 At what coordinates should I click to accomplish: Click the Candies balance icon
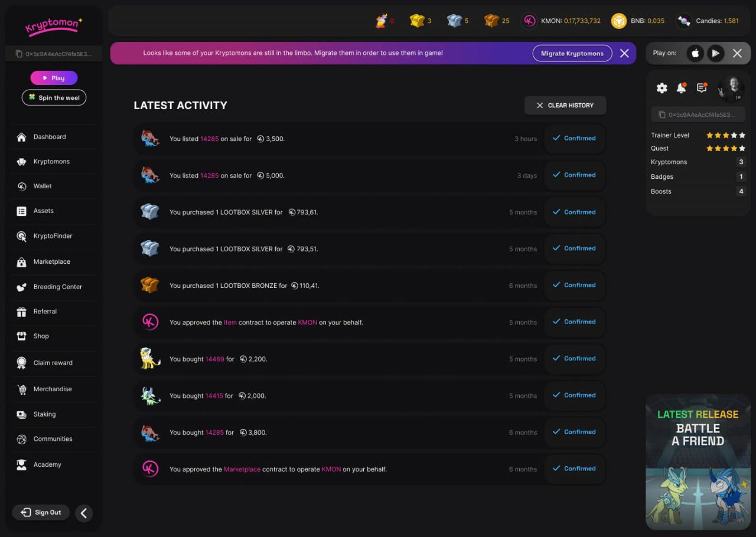tap(683, 21)
